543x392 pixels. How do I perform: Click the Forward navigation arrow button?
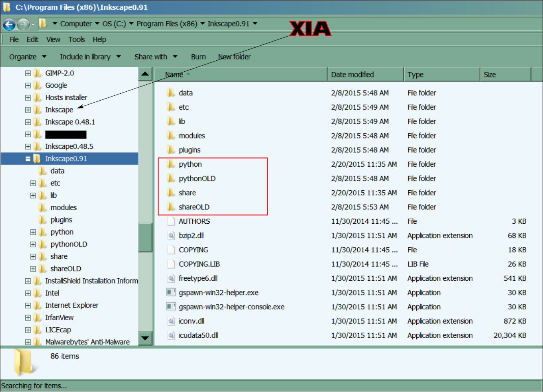click(x=23, y=24)
